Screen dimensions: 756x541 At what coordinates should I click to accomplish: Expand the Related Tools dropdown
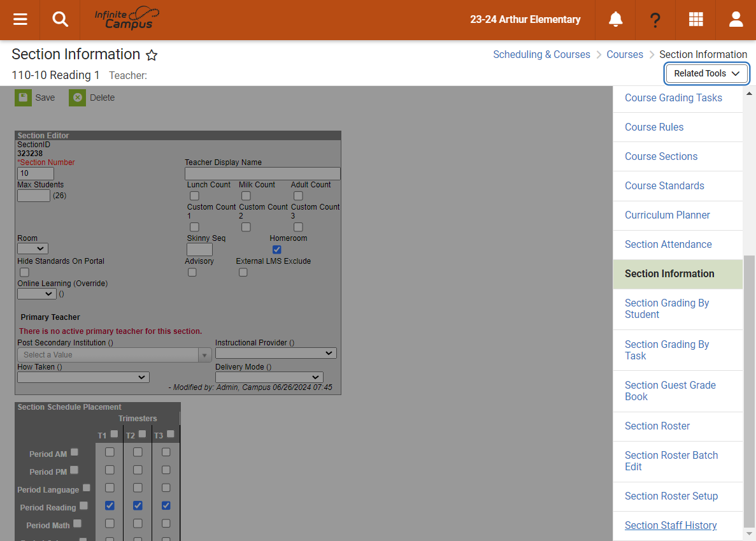pos(706,73)
